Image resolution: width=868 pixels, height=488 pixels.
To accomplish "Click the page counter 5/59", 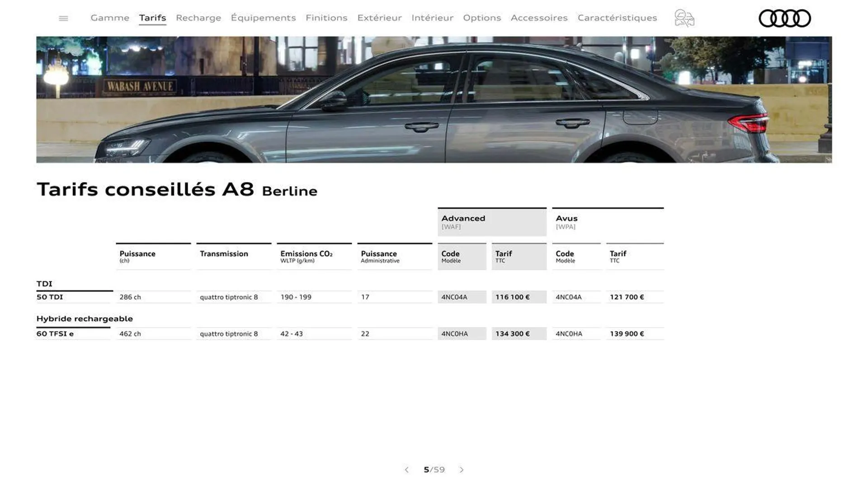I will (434, 470).
